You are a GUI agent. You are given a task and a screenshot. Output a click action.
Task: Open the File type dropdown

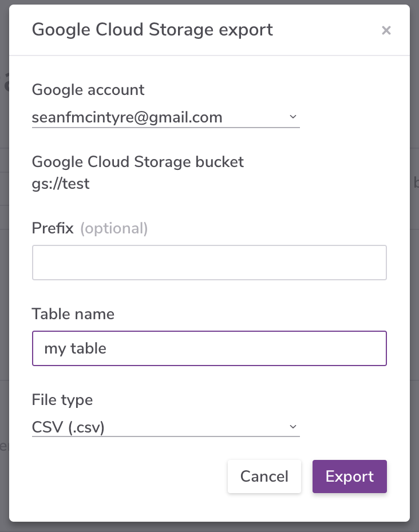tap(165, 427)
